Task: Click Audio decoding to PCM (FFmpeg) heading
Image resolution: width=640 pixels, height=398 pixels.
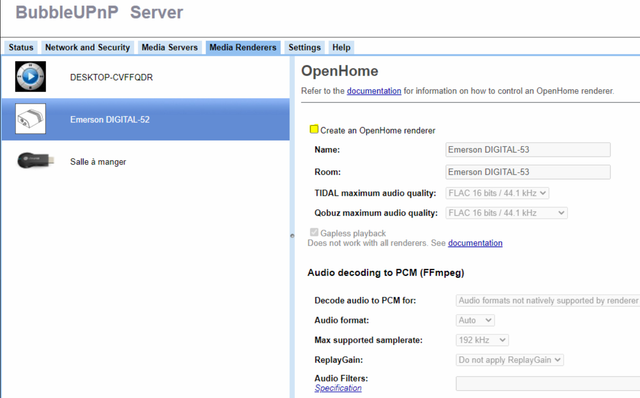Action: coord(386,273)
